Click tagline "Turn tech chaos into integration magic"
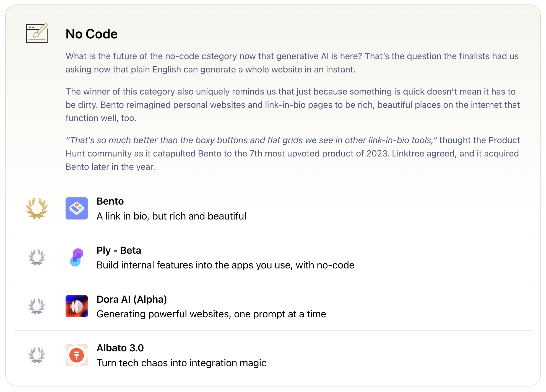This screenshot has width=546, height=392. [x=181, y=363]
